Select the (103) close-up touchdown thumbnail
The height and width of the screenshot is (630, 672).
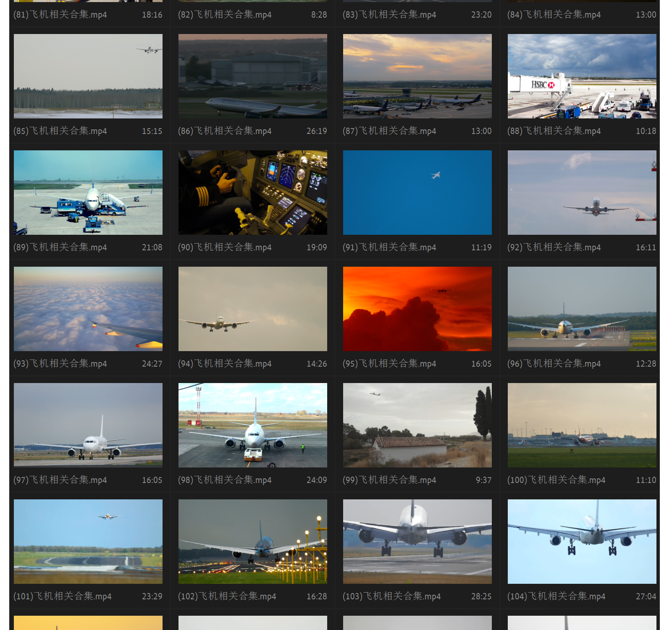click(x=417, y=541)
